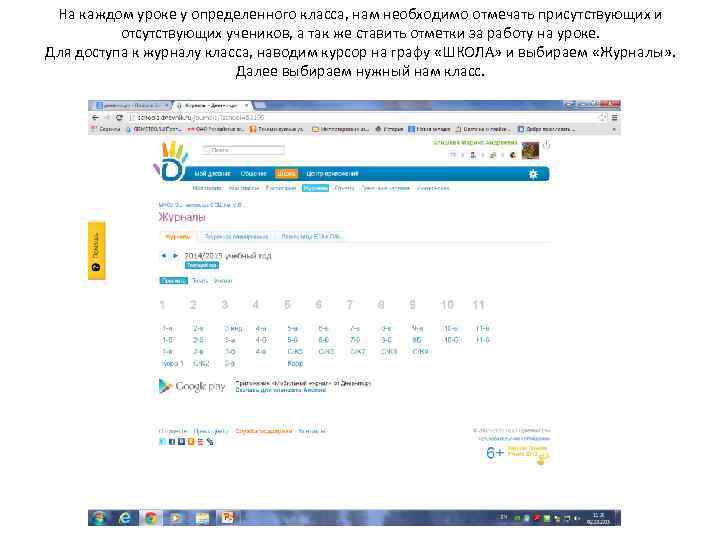The height and width of the screenshot is (540, 720).
Task: Open the settings gear in the blue bar
Action: 533,174
